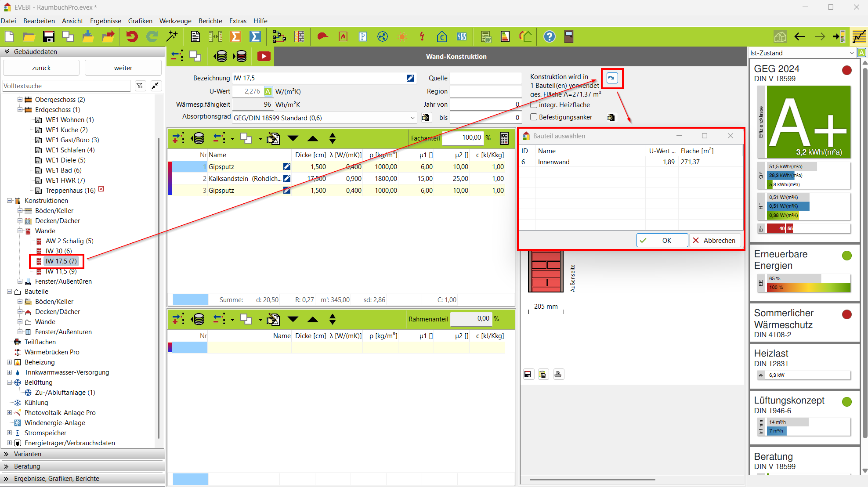Image resolution: width=868 pixels, height=487 pixels.
Task: Open the Werkzeuge menu
Action: click(x=175, y=21)
